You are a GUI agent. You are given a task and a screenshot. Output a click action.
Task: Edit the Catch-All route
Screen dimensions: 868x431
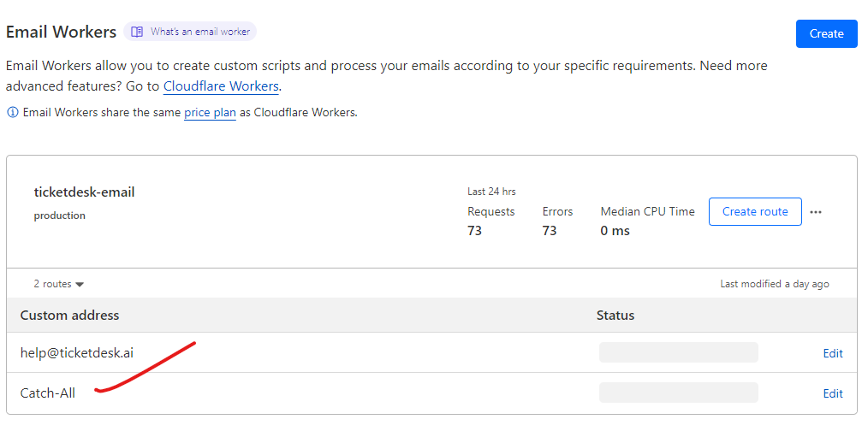click(x=833, y=393)
